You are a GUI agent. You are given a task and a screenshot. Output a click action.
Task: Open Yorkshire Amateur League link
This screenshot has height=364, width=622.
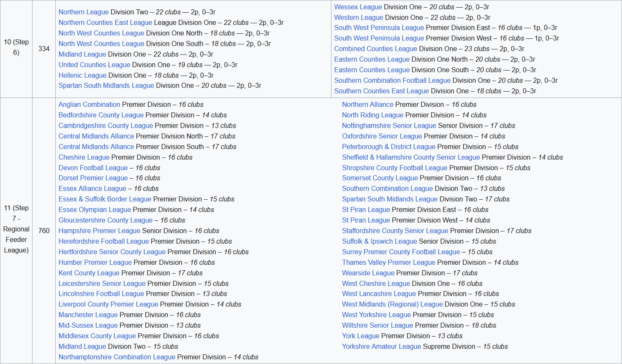point(382,347)
